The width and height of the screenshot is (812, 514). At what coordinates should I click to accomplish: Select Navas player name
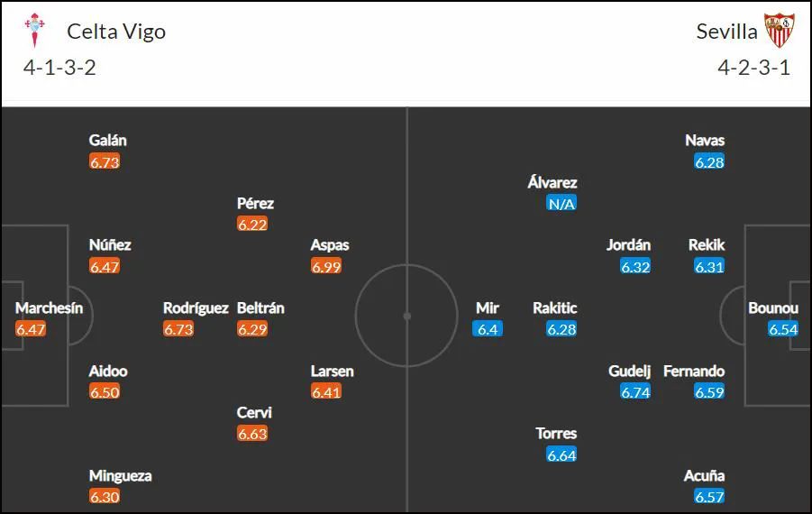[705, 141]
